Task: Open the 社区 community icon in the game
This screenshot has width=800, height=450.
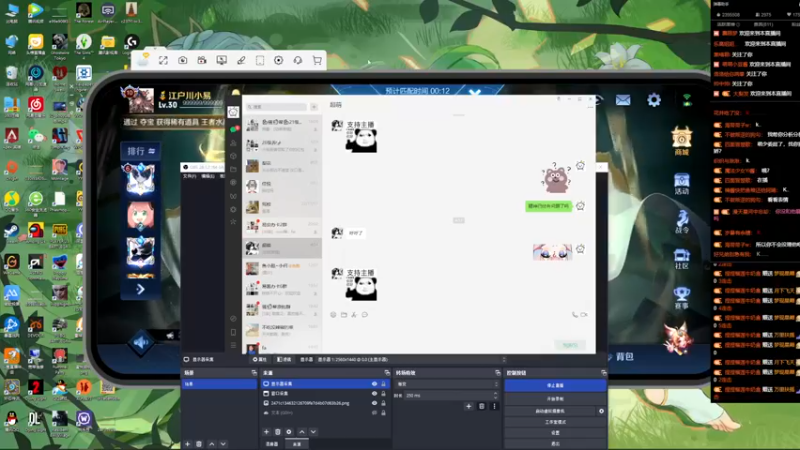Action: click(x=682, y=259)
